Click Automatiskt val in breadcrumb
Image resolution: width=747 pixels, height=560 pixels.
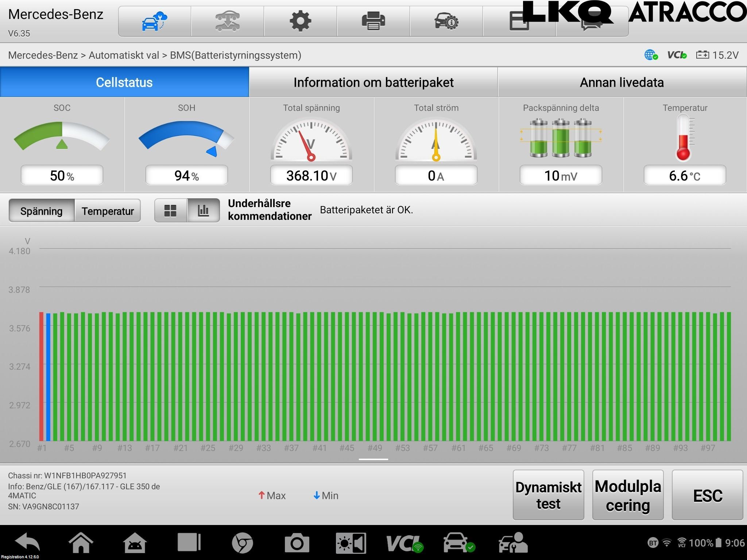pos(124,55)
